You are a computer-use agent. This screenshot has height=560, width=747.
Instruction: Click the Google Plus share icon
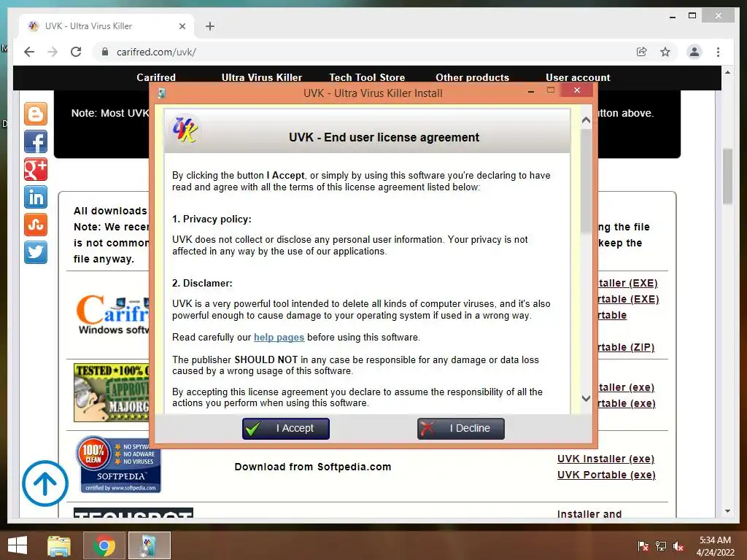click(x=36, y=169)
